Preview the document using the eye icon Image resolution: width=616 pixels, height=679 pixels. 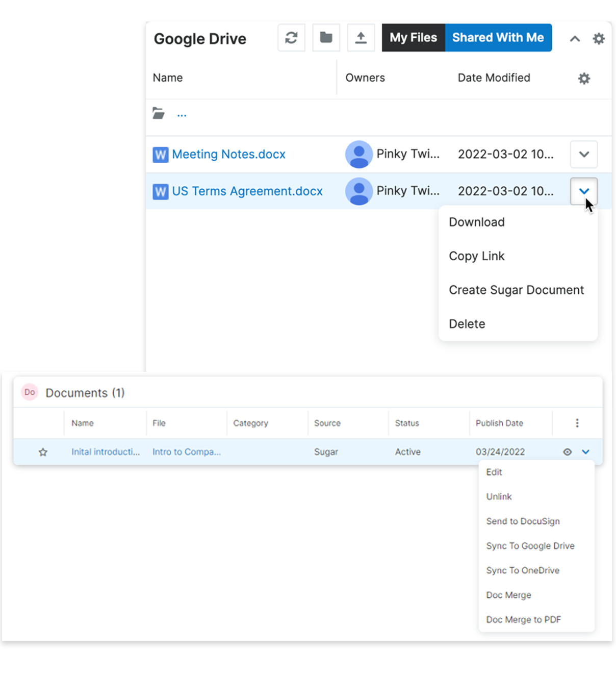(x=567, y=452)
